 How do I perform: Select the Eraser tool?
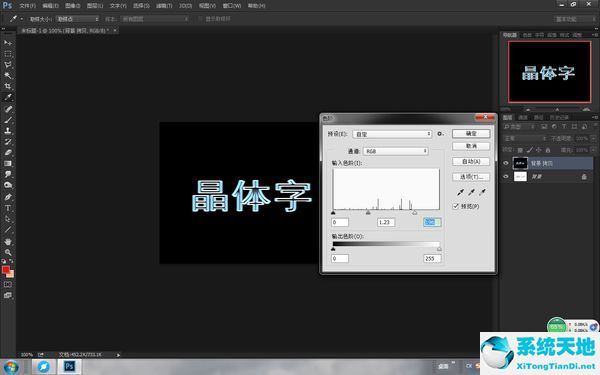(8, 152)
